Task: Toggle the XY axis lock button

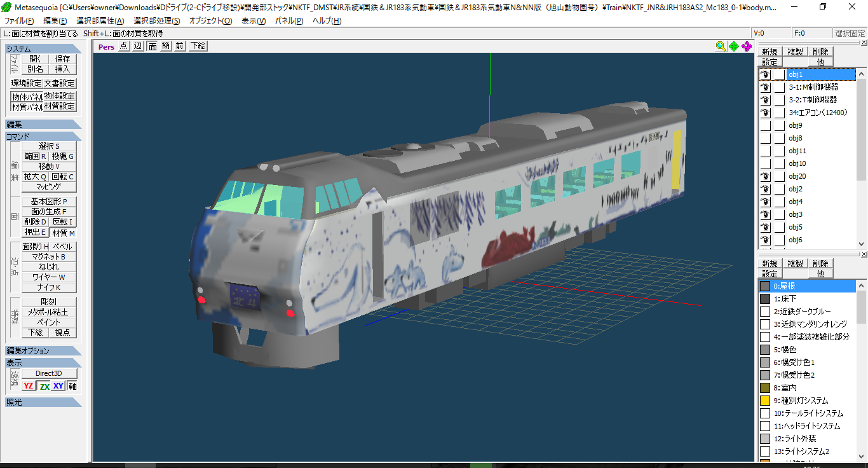Action: click(x=58, y=386)
